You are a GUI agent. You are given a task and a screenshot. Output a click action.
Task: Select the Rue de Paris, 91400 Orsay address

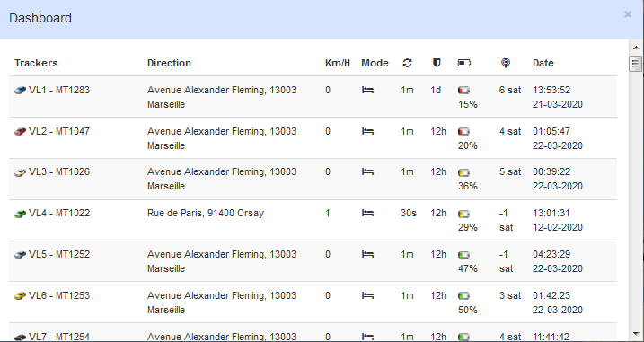[206, 213]
